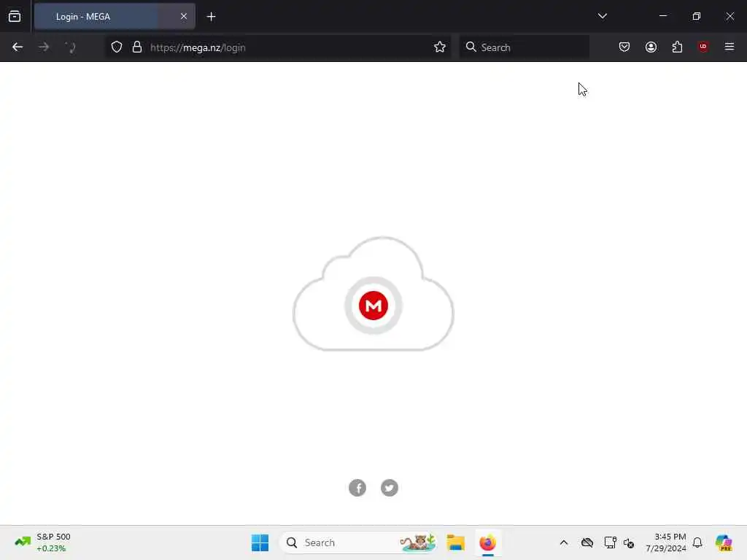Select the Login - MEGA tab
Image resolution: width=747 pixels, height=560 pixels.
[115, 16]
